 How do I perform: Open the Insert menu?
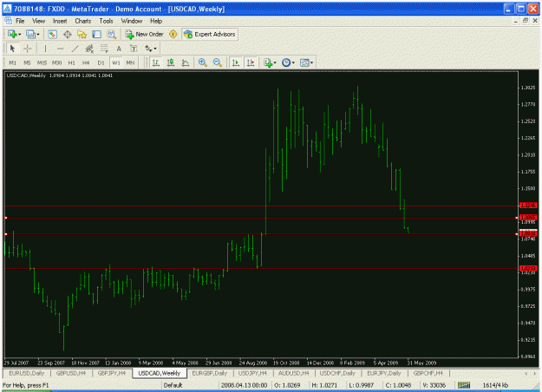60,21
